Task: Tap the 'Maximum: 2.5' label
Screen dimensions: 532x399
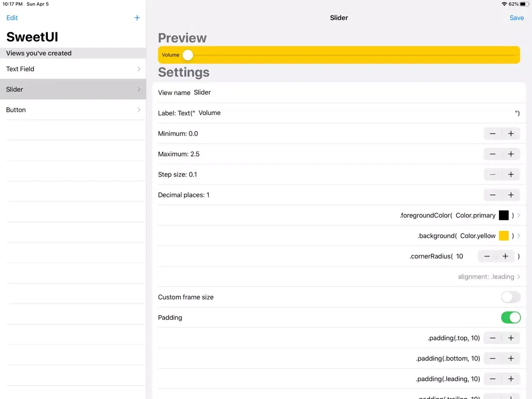Action: 178,154
